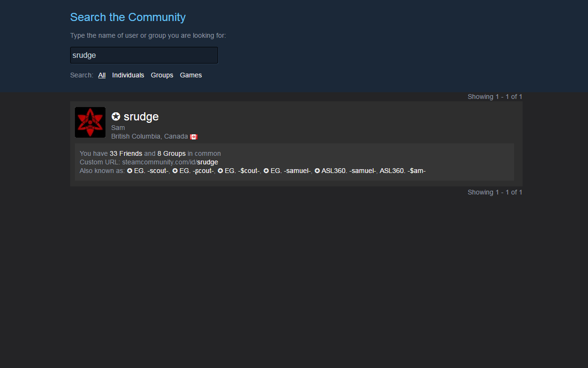
Task: Filter search by Groups
Action: (162, 75)
